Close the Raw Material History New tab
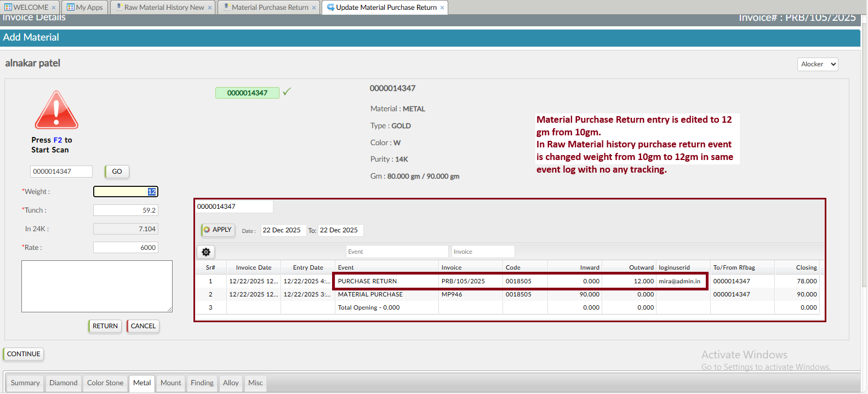The image size is (868, 394). pyautogui.click(x=210, y=8)
